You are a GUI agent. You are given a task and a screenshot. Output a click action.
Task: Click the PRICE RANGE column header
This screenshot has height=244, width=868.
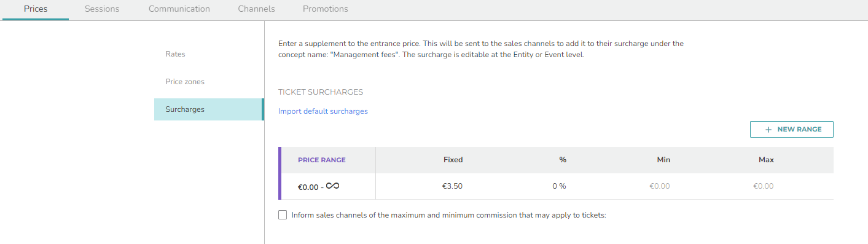coord(322,160)
